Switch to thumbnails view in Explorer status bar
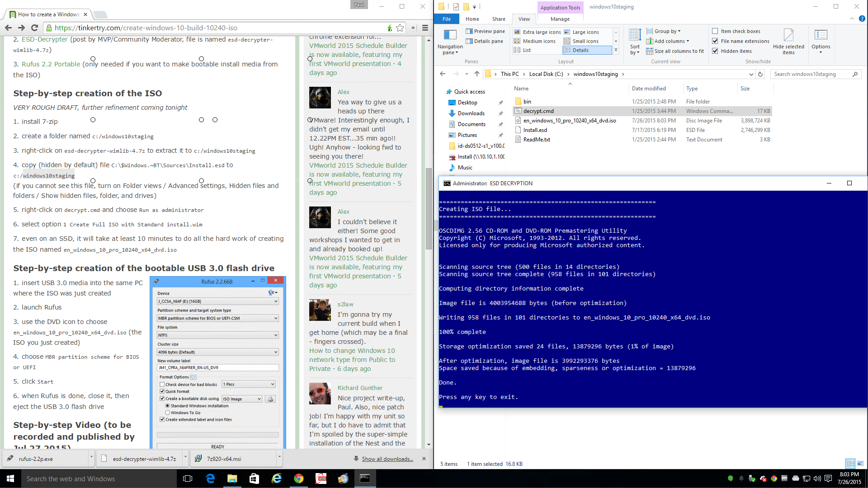The height and width of the screenshot is (488, 868). pyautogui.click(x=860, y=464)
